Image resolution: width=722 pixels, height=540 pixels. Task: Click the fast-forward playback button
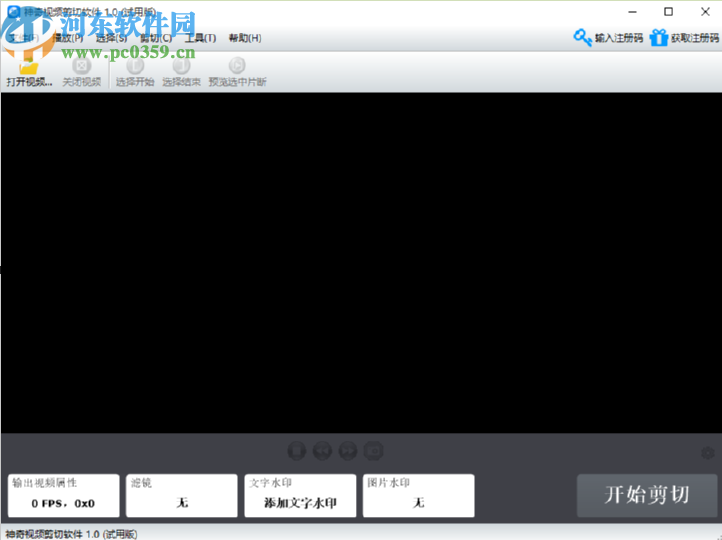(x=348, y=451)
